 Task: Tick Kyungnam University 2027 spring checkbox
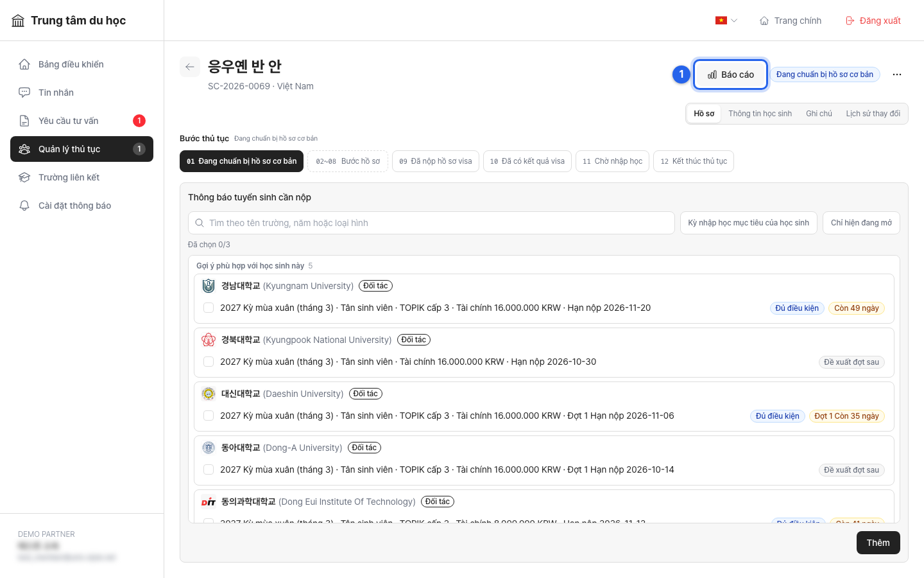(209, 308)
